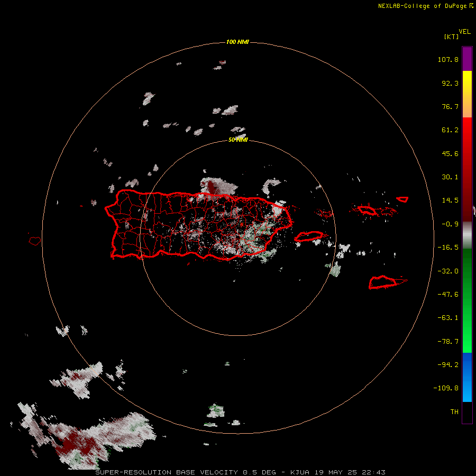
Task: Click the purple segment of the color bar
Action: point(467,59)
